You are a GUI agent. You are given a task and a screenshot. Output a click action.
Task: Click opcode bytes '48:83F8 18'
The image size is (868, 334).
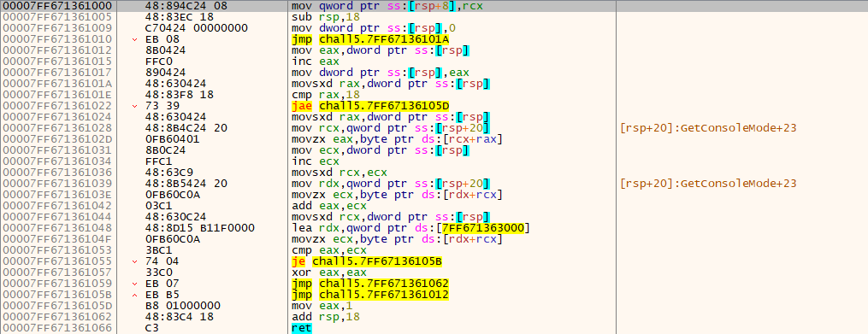[172, 95]
